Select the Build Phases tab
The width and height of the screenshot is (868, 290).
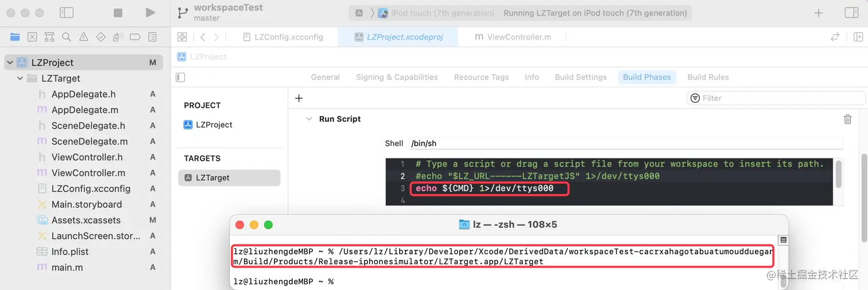[x=647, y=77]
